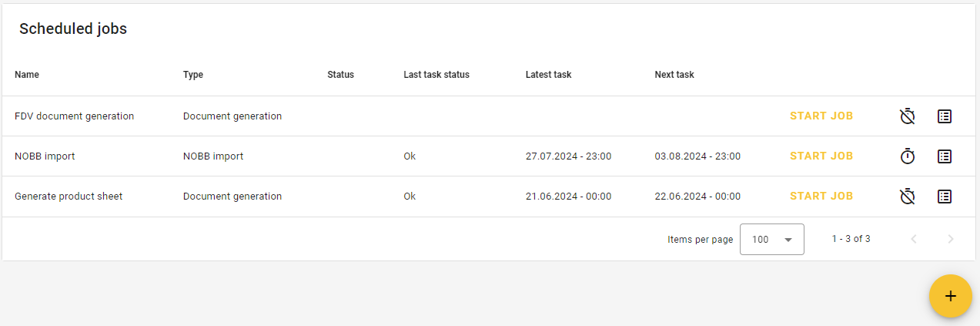The width and height of the screenshot is (980, 326).
Task: Open the task list icon for NOBB import
Action: coord(945,156)
